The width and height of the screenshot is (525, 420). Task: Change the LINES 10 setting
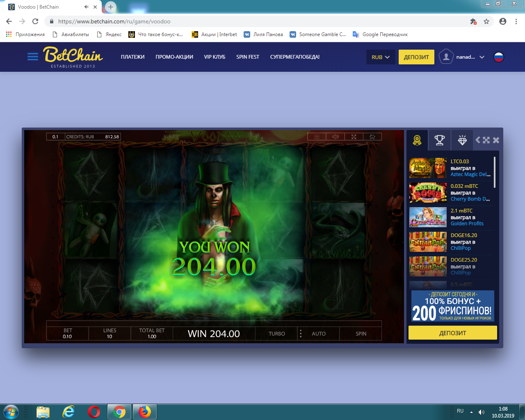coord(110,333)
